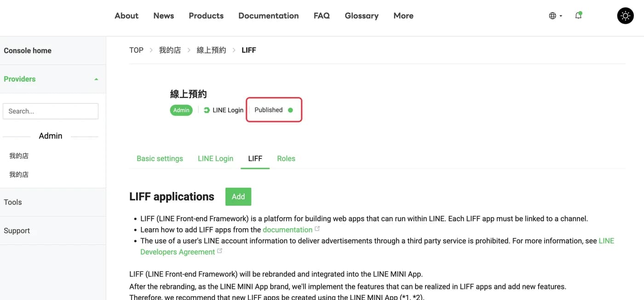Collapse the Providers section arrow

pyautogui.click(x=96, y=79)
